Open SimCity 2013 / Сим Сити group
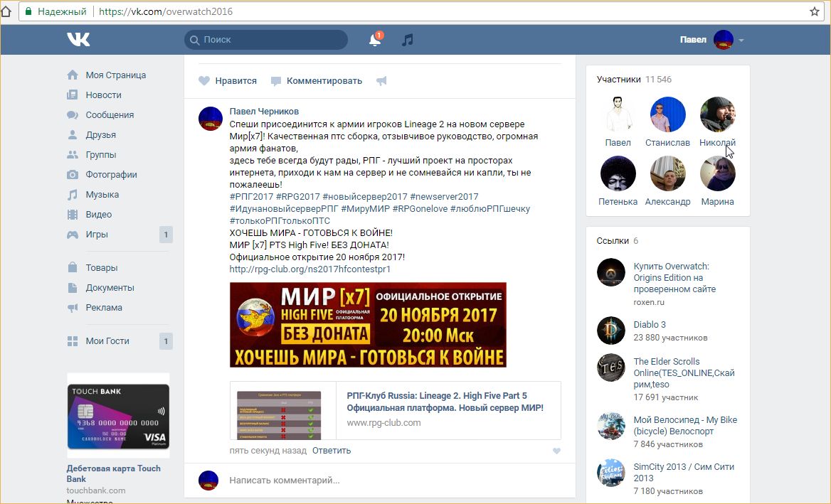 [x=684, y=472]
